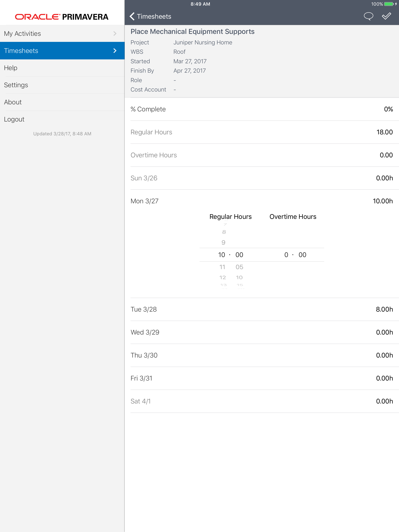Tap overtime hours picker value 0

coord(286,255)
